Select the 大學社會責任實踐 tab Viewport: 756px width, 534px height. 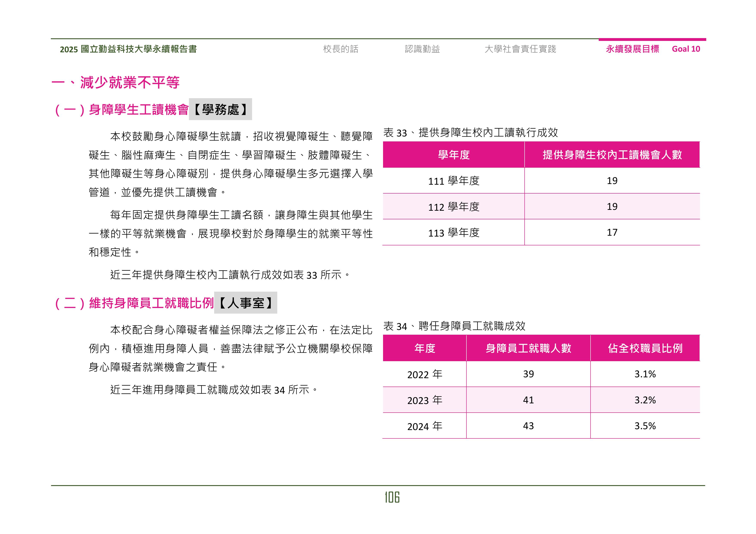(520, 49)
